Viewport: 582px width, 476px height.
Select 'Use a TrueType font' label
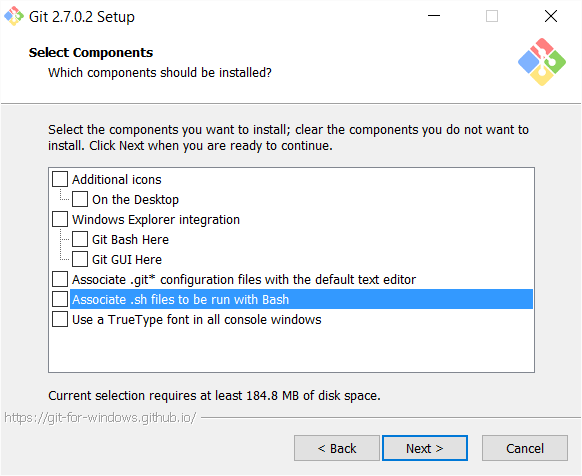197,320
